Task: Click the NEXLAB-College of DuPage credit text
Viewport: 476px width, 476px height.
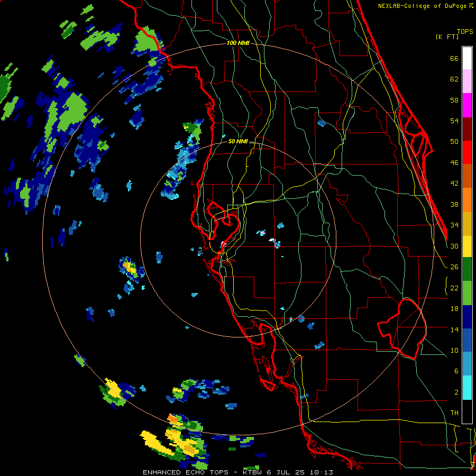Action: [x=425, y=6]
